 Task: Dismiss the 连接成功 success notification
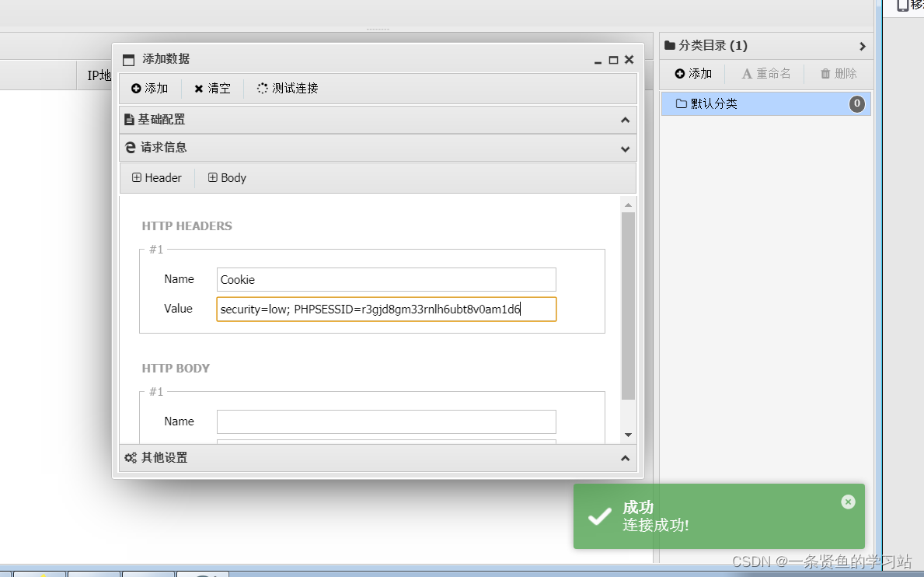point(848,502)
